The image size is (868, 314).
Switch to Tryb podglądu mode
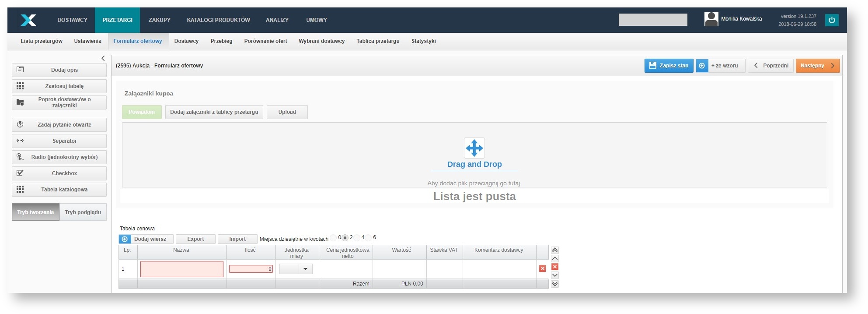click(x=83, y=212)
